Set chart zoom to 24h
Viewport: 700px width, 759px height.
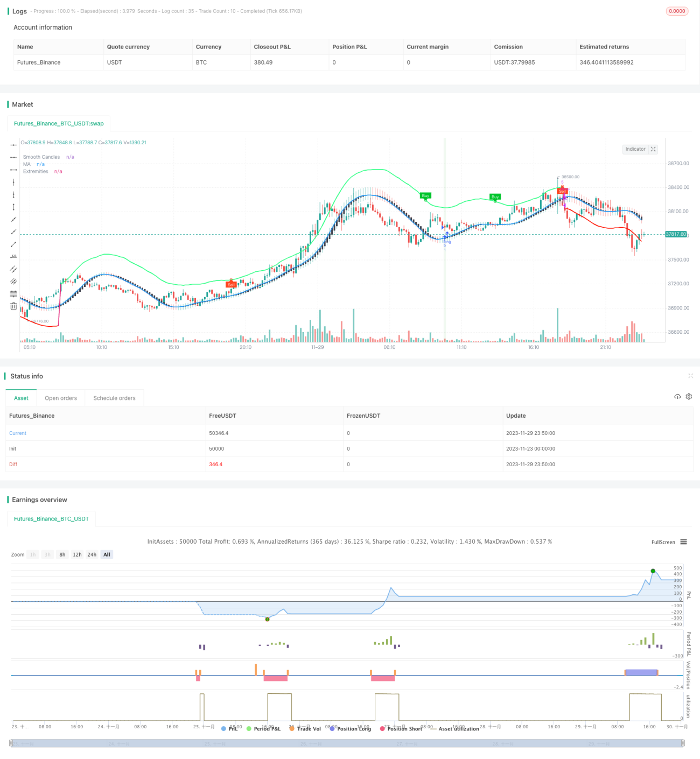click(92, 554)
